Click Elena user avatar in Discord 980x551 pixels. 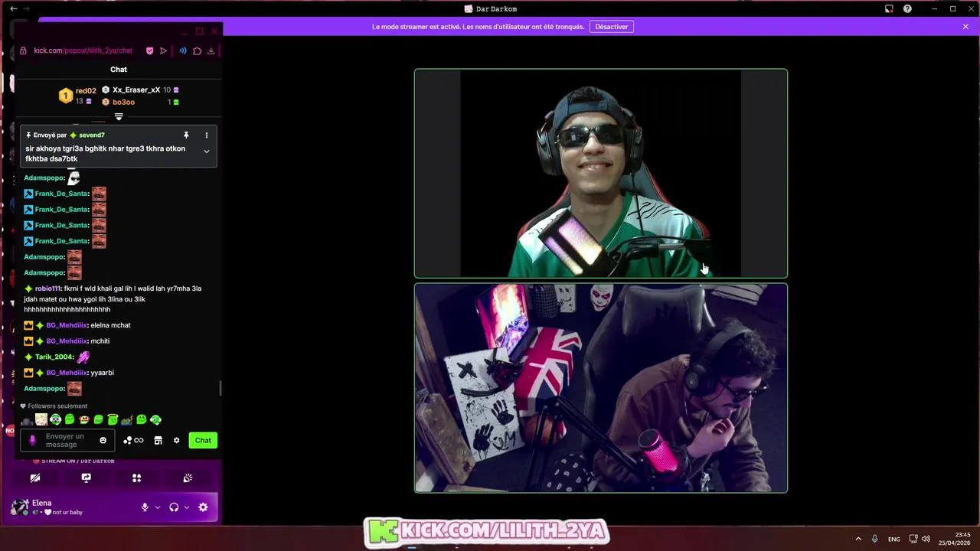click(20, 507)
